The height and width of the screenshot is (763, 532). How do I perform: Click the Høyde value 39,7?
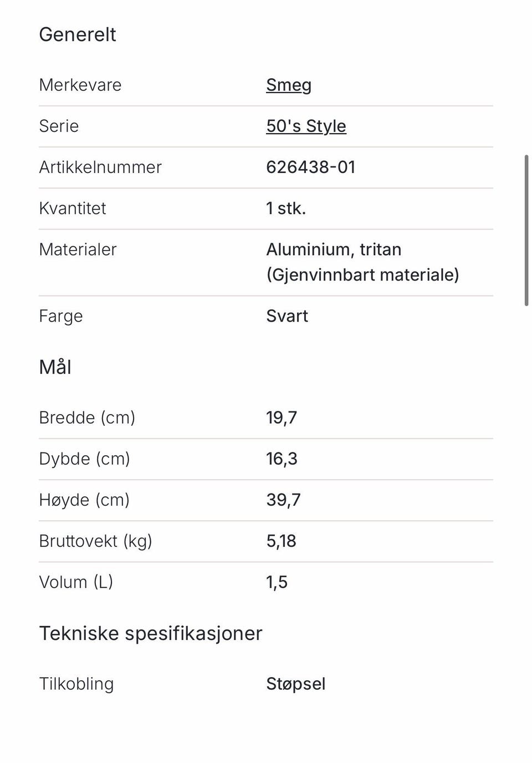coord(283,500)
